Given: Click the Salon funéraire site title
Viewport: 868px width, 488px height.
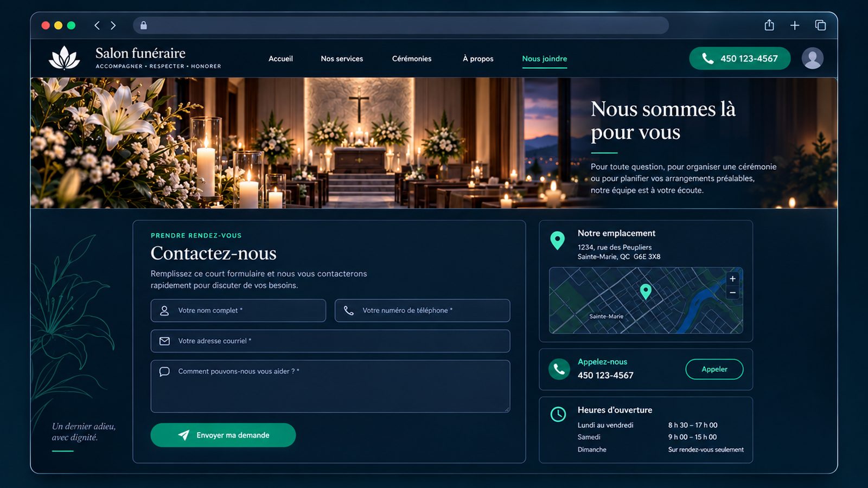Looking at the screenshot, I should [x=141, y=53].
